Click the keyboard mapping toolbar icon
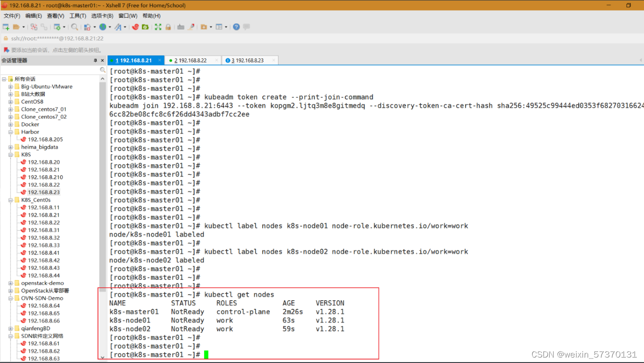Viewport: 644px width, 363px height. pos(180,27)
